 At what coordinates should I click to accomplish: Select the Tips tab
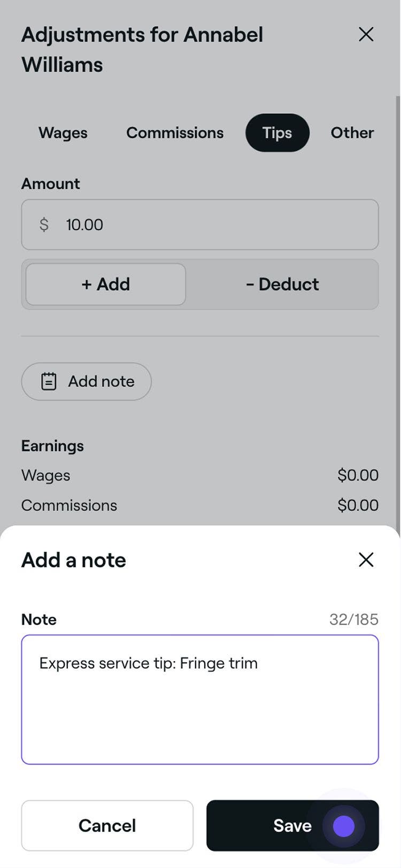click(x=277, y=133)
